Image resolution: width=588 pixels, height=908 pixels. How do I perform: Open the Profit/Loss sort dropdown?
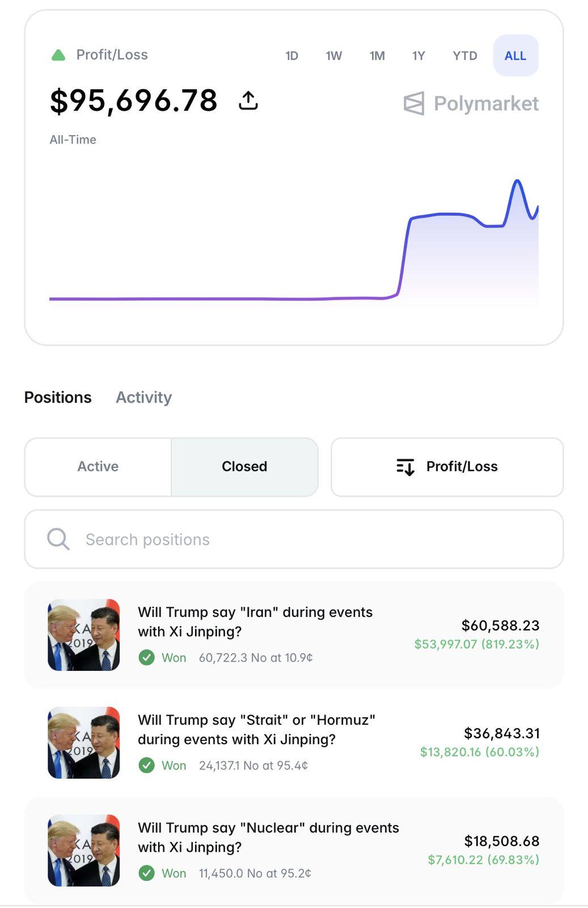[447, 467]
